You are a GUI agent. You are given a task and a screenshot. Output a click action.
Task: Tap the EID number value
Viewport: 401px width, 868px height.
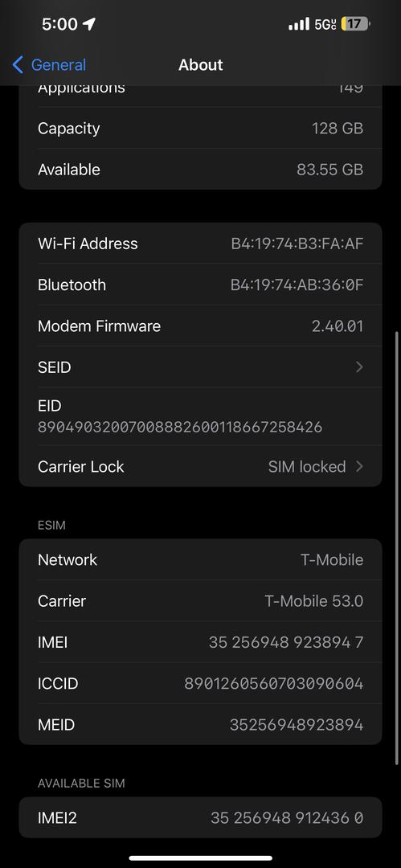coord(180,428)
